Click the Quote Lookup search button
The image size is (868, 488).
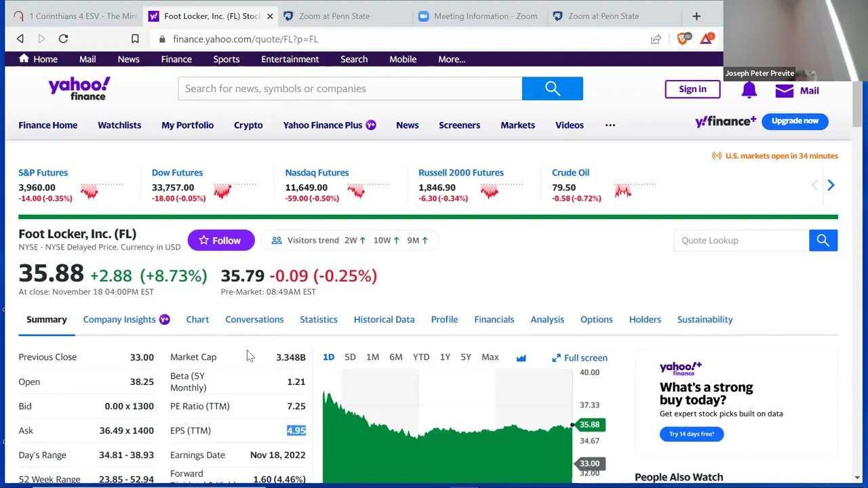coord(823,241)
